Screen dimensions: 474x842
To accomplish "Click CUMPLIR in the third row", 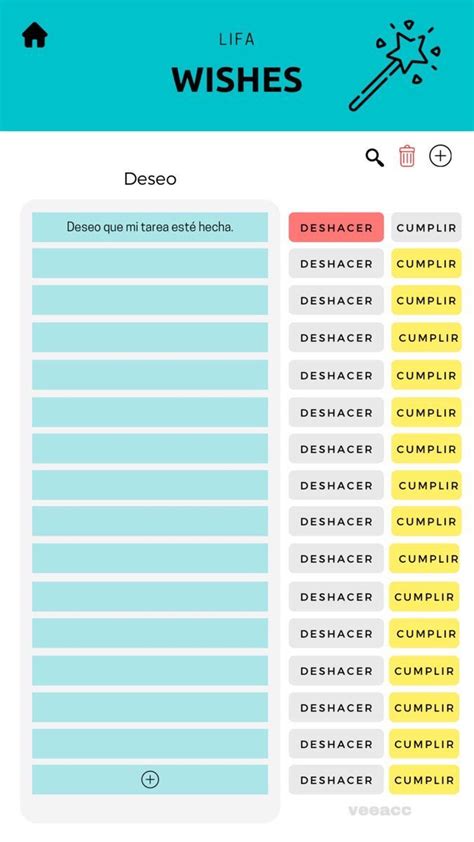I will [426, 300].
